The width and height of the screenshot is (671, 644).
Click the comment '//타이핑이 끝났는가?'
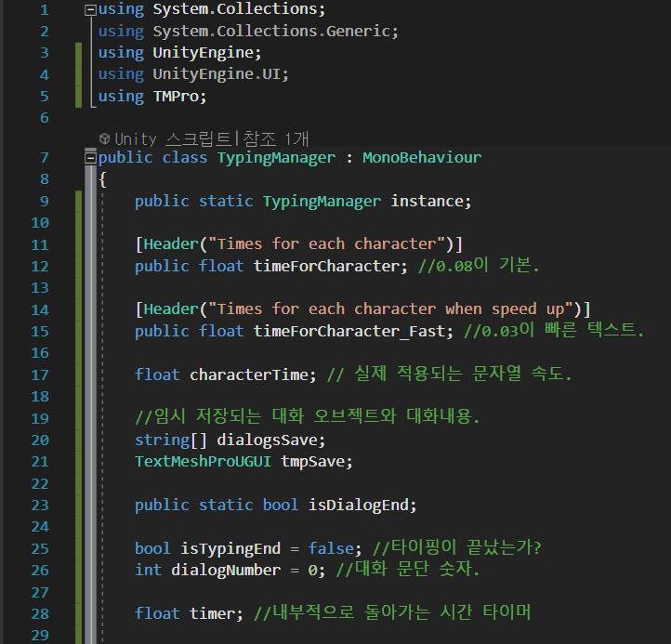click(x=456, y=547)
